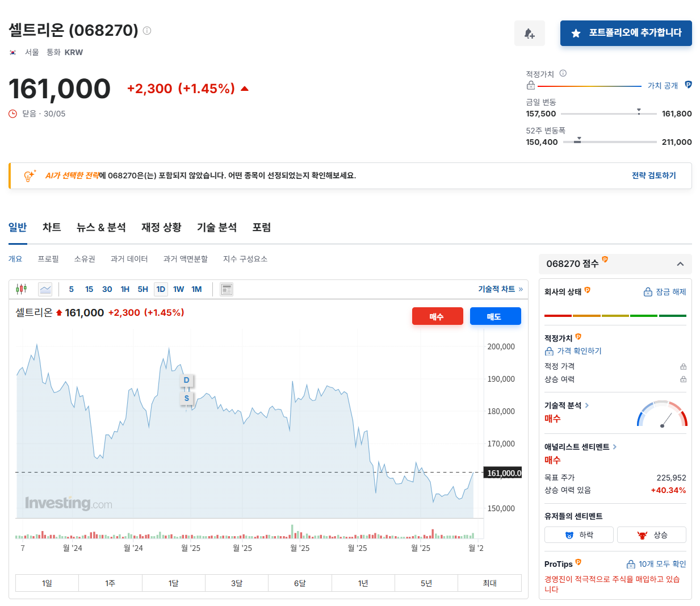
Task: Switch to the 뉴스 & 분석 tab
Action: point(101,227)
